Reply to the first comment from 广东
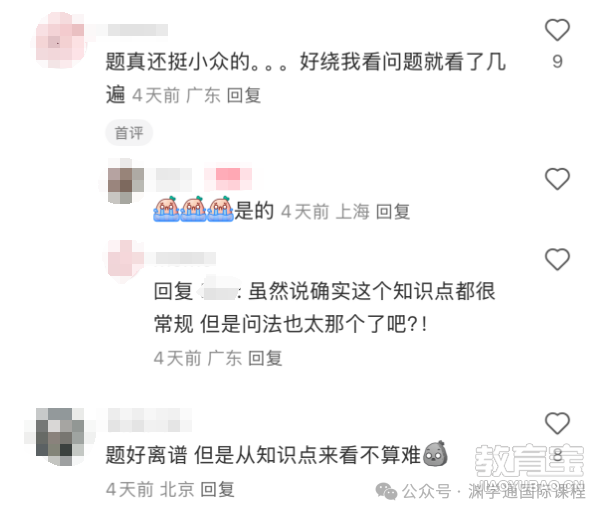The height and width of the screenshot is (515, 605). 244,95
